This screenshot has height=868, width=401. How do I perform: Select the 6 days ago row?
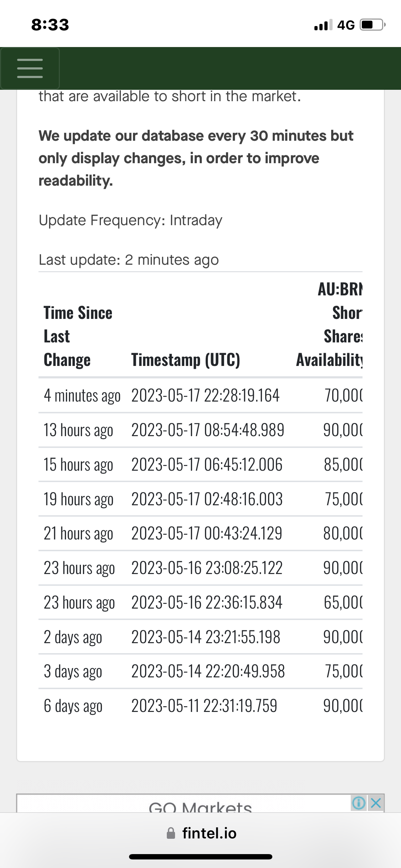tap(200, 706)
